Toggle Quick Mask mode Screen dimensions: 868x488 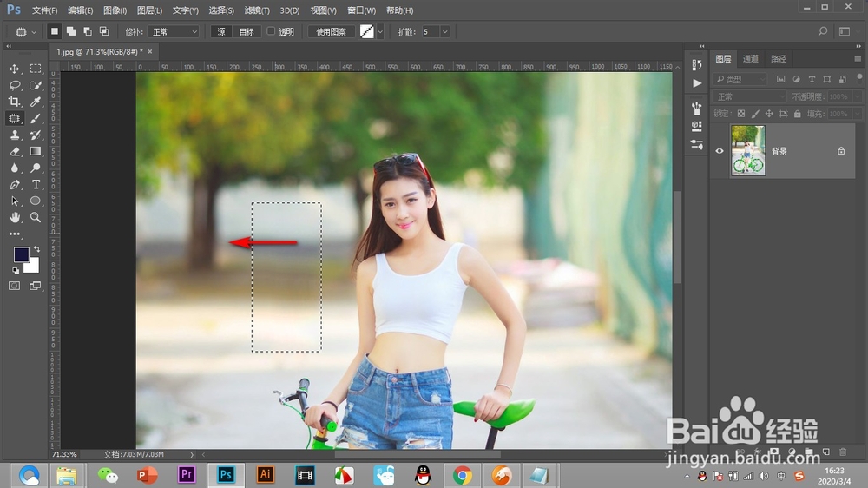point(15,286)
